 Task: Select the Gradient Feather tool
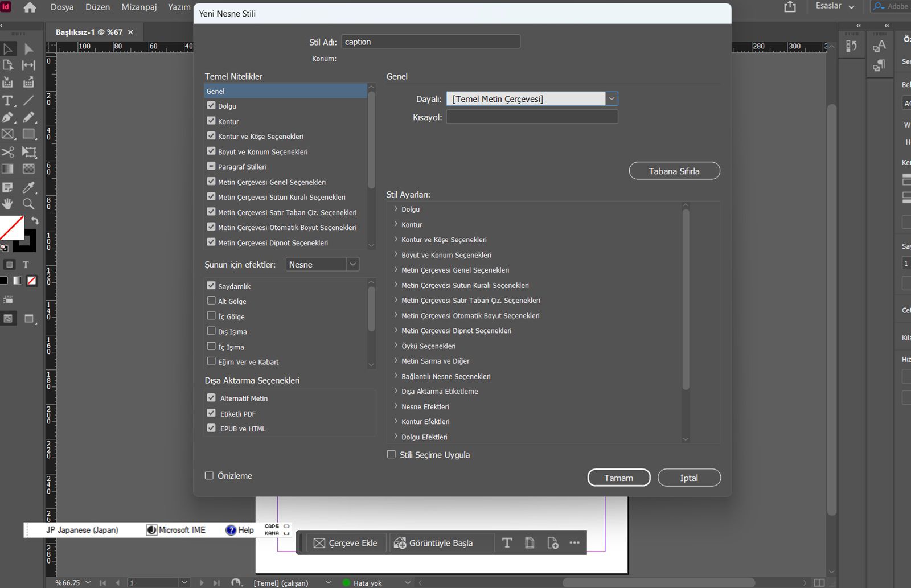click(x=28, y=169)
